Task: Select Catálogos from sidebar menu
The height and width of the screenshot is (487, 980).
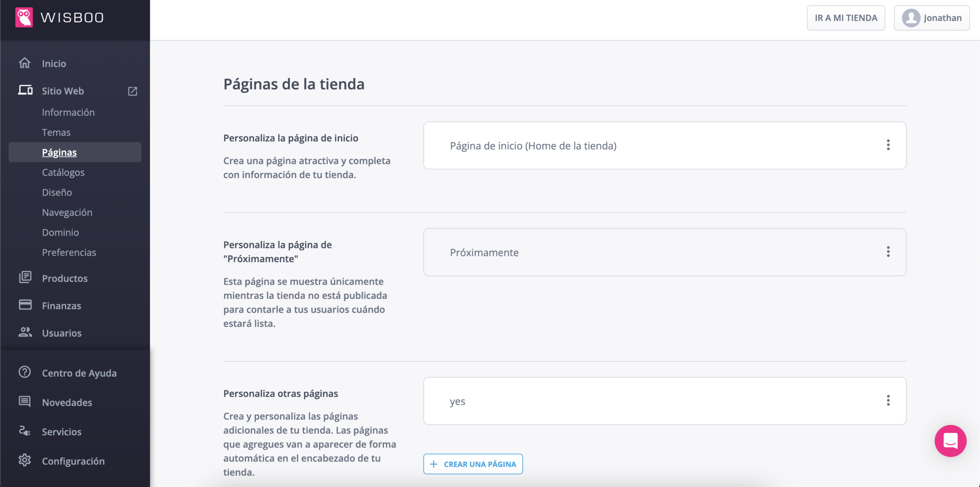Action: click(62, 172)
